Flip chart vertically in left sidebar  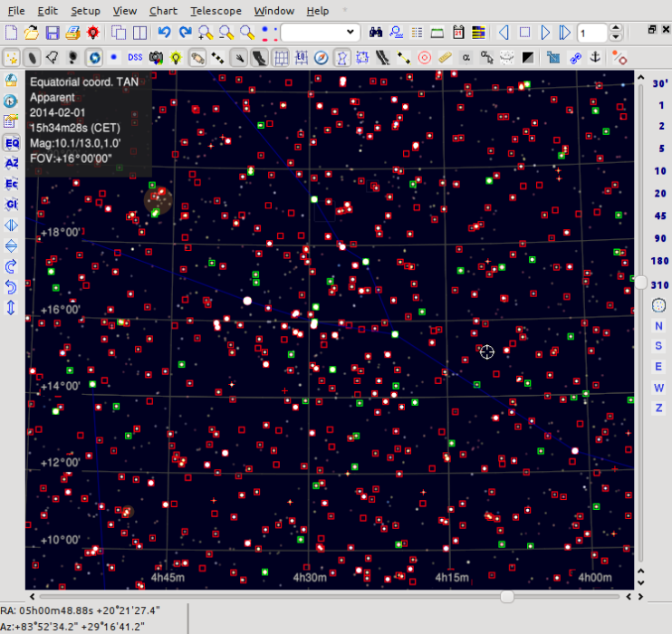(11, 245)
